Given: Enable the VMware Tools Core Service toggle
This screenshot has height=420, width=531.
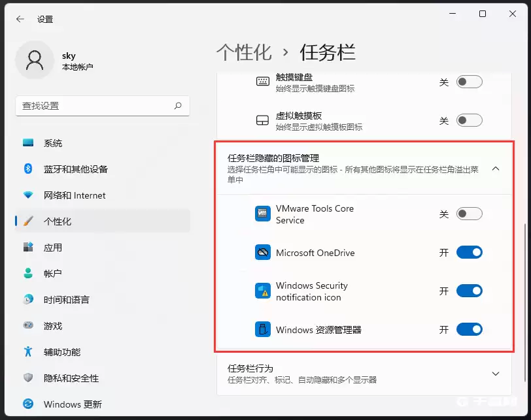Looking at the screenshot, I should 469,214.
